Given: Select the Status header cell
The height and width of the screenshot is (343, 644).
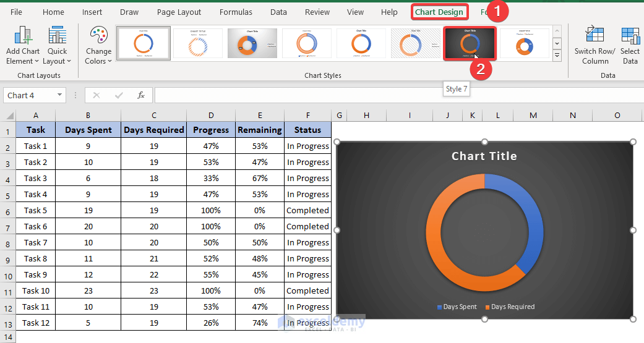Looking at the screenshot, I should tap(307, 130).
